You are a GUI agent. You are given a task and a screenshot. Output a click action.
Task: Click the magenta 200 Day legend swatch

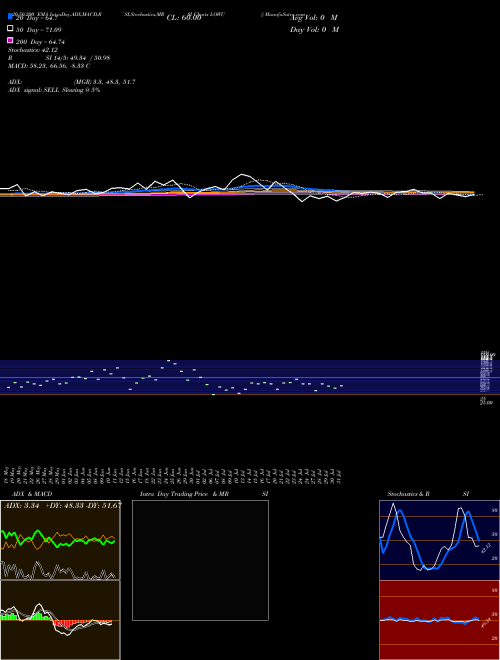tap(10, 40)
